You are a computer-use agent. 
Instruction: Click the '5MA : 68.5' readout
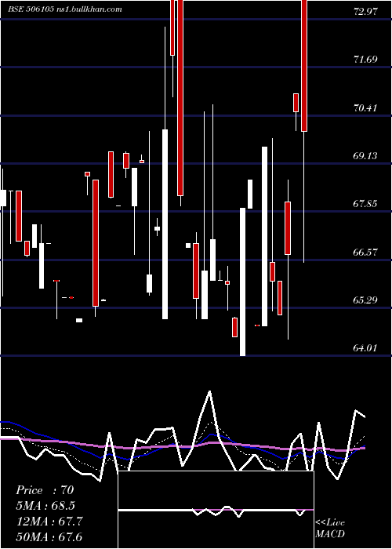45,506
